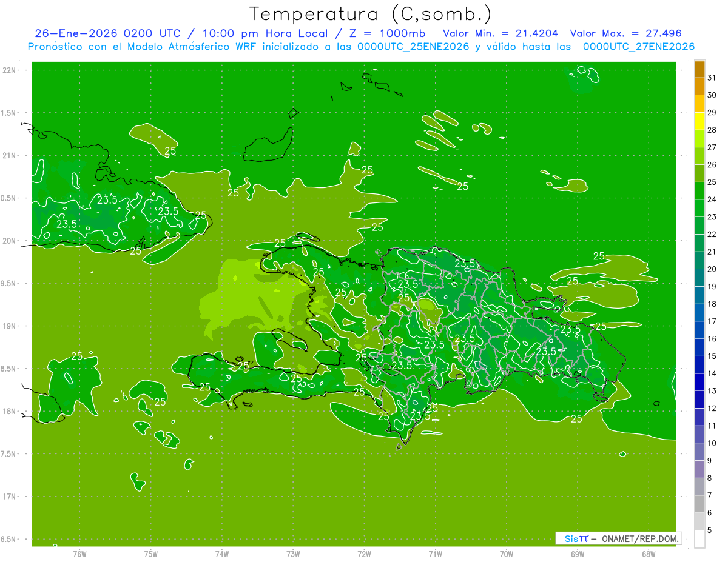Image resolution: width=728 pixels, height=562 pixels.
Task: Click color scale label "30"
Action: (712, 95)
